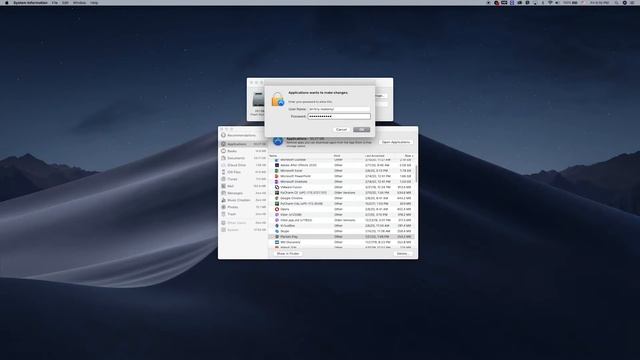
Task: Click the Microsoft PowerPoint app icon
Action: click(x=277, y=176)
